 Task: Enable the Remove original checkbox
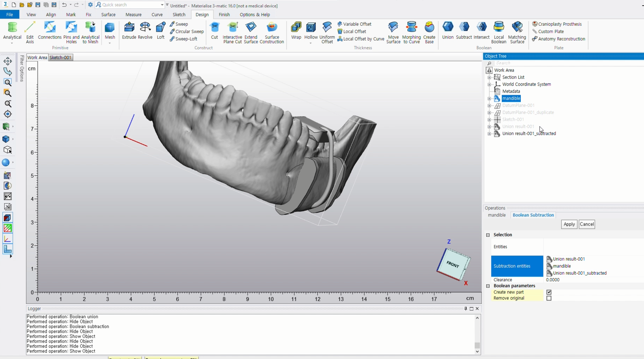[549, 298]
